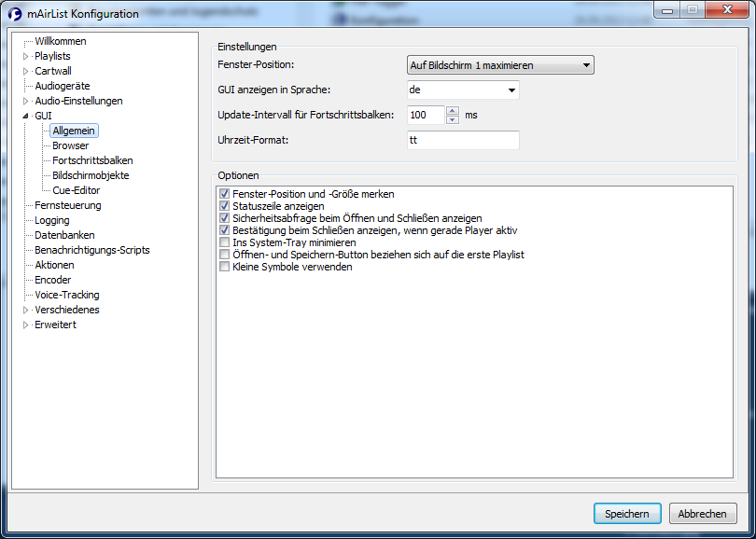Select Voice-Tracking in the tree
The image size is (756, 539).
pos(67,295)
